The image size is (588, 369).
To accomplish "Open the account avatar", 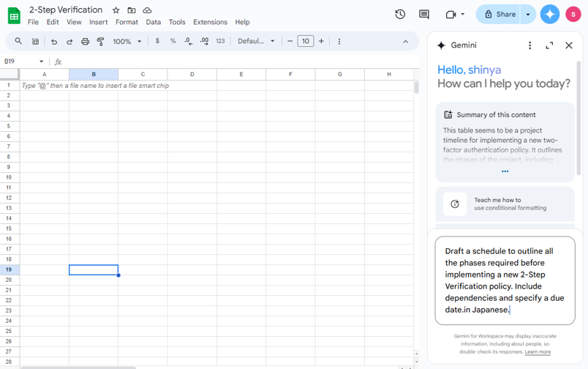I will [573, 14].
